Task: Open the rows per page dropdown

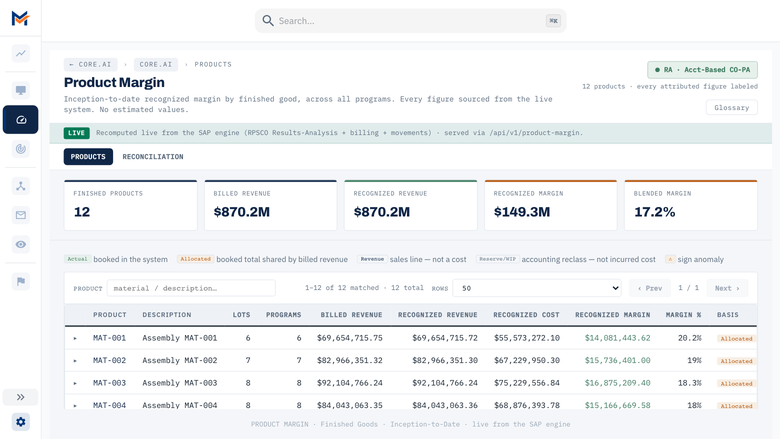Action: tap(537, 288)
